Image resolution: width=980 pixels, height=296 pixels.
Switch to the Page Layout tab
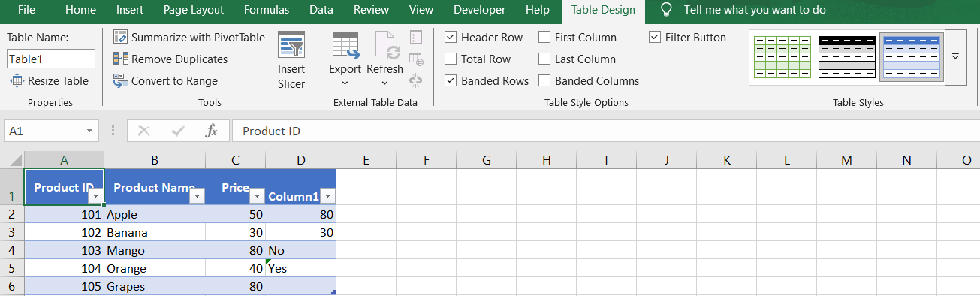194,10
